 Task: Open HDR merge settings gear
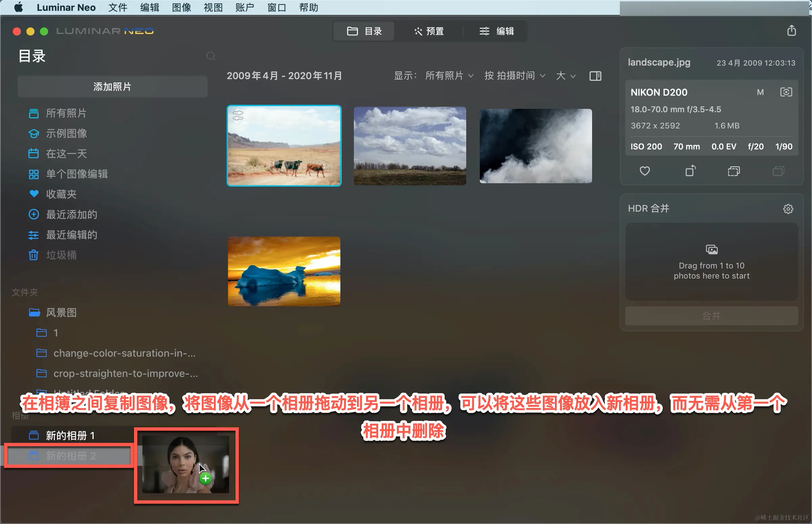788,209
